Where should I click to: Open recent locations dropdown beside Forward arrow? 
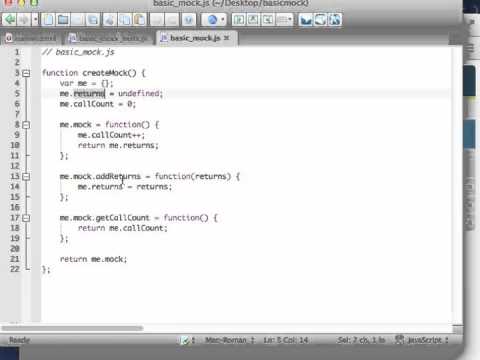(35, 20)
